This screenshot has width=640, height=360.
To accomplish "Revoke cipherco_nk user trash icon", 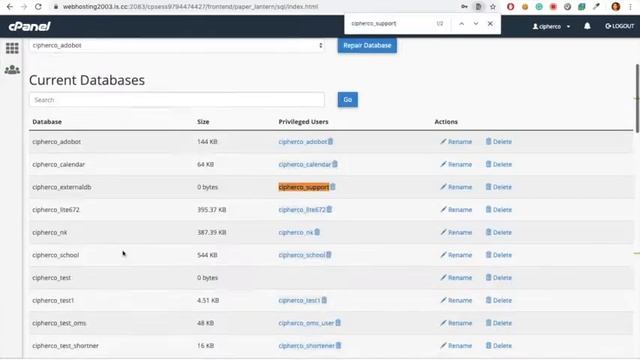I will (317, 232).
